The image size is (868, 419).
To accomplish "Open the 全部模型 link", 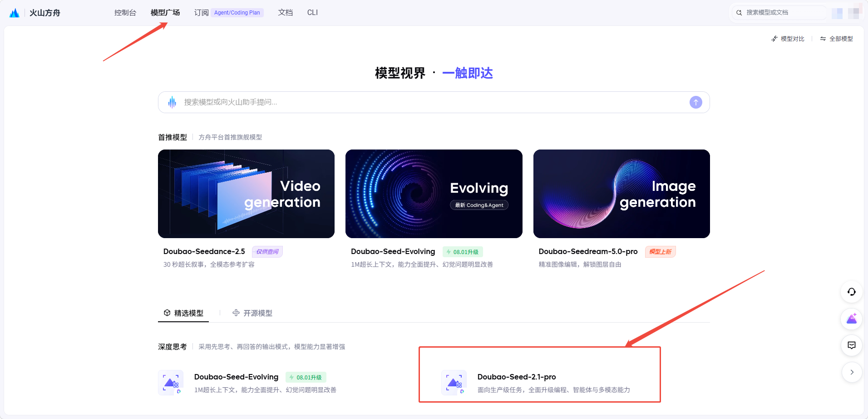I will tap(841, 39).
